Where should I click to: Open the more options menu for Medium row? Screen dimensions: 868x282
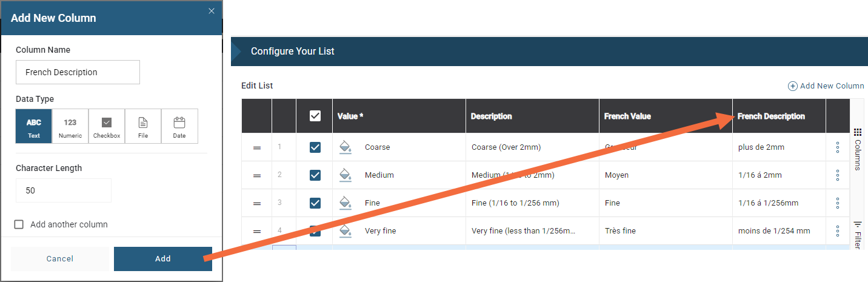(838, 175)
